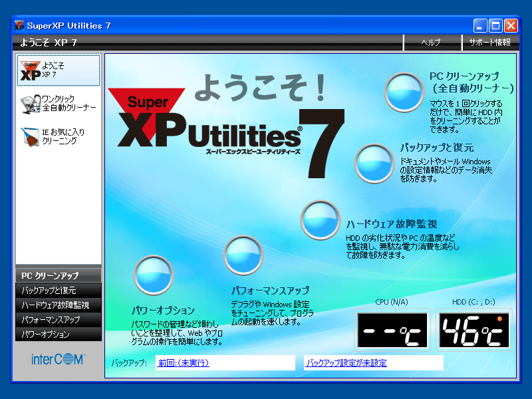The width and height of the screenshot is (532, 399).
Task: Expand the PC クリーンアップ sidebar section
Action: [59, 275]
